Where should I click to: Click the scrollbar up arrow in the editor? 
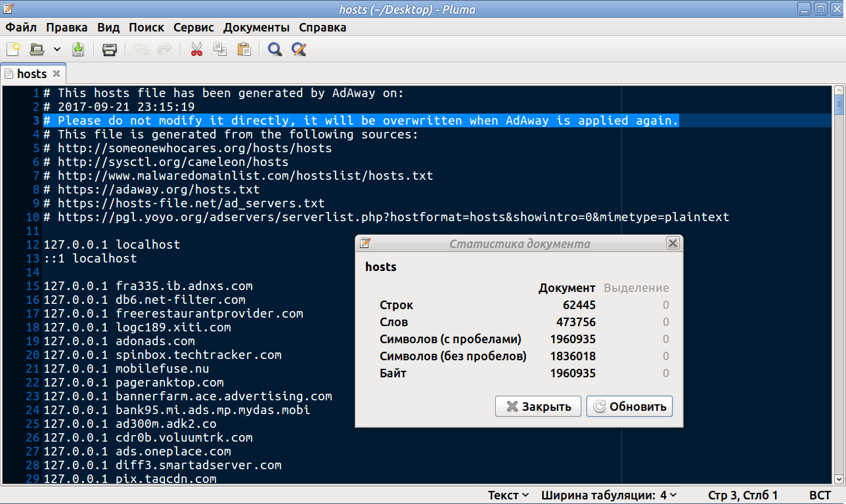(839, 89)
